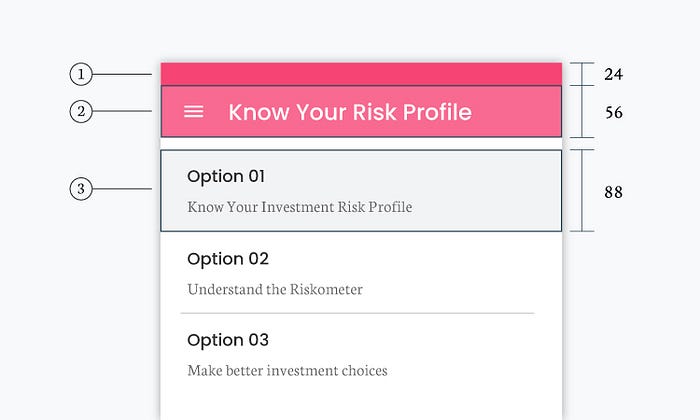The image size is (700, 420).
Task: Select the "Option 03" heading
Action: coord(228,340)
